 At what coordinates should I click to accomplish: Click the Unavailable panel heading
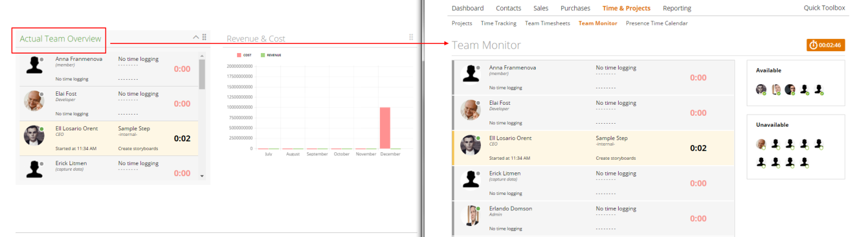772,124
